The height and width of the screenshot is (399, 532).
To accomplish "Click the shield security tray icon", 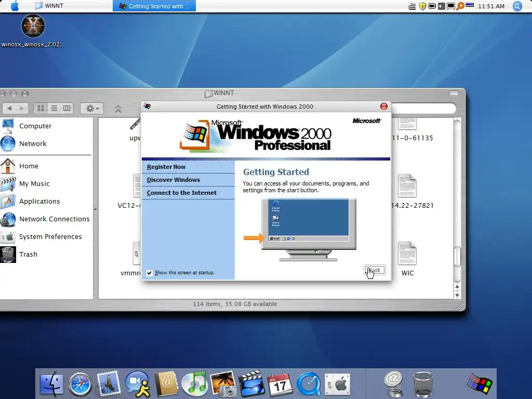I will (x=422, y=6).
